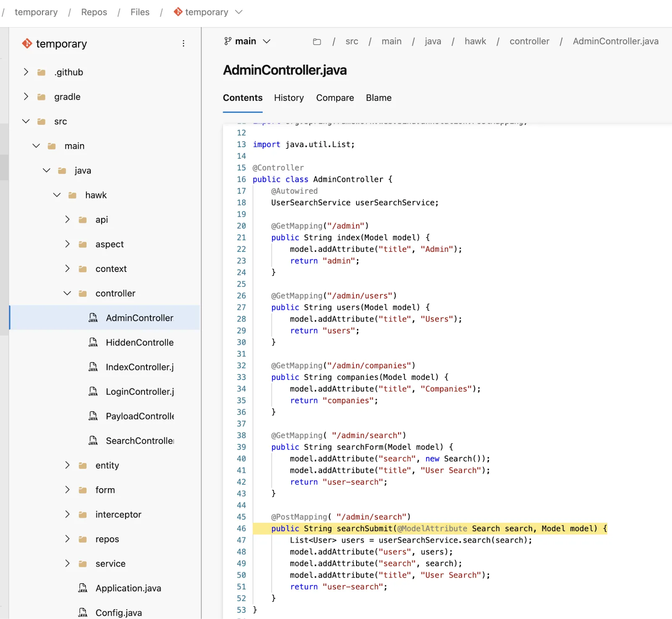Click the Java file icon for Application.java
Screen dimensions: 672x619
click(x=83, y=588)
